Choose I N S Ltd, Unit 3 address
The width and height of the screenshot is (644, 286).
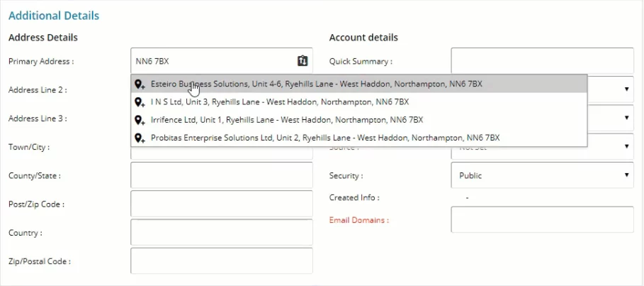359,101
